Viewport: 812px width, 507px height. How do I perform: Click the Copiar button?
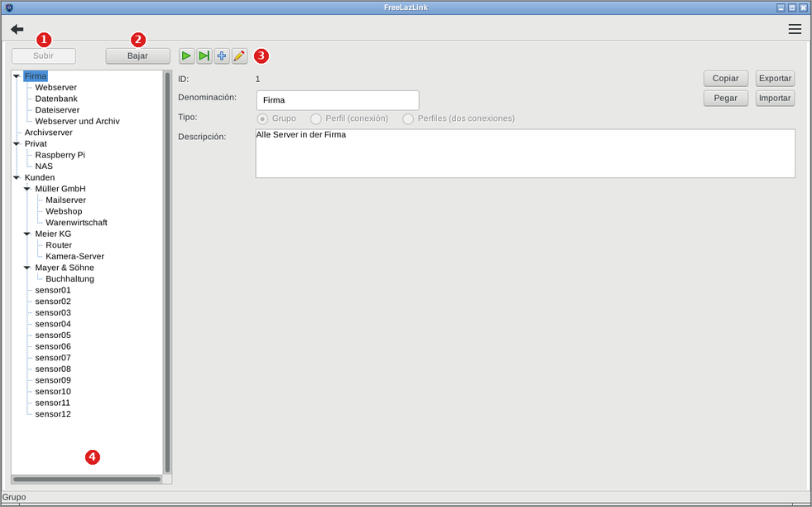(x=726, y=78)
